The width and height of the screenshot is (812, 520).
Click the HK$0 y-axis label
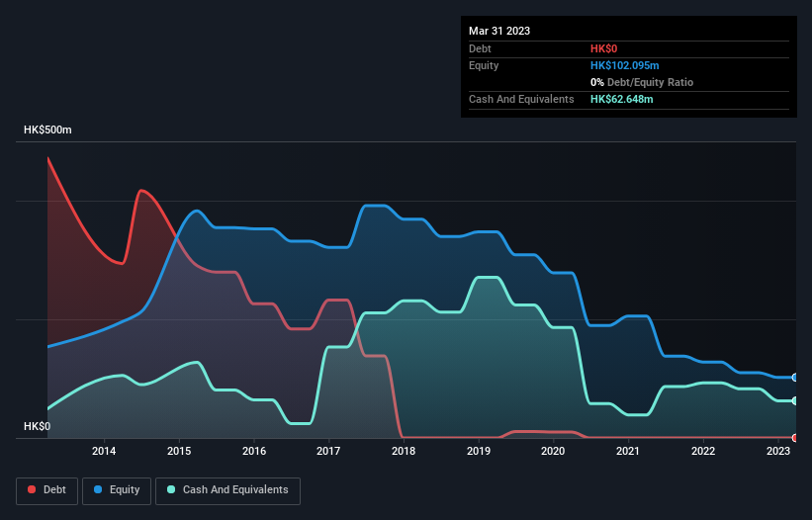pyautogui.click(x=38, y=426)
